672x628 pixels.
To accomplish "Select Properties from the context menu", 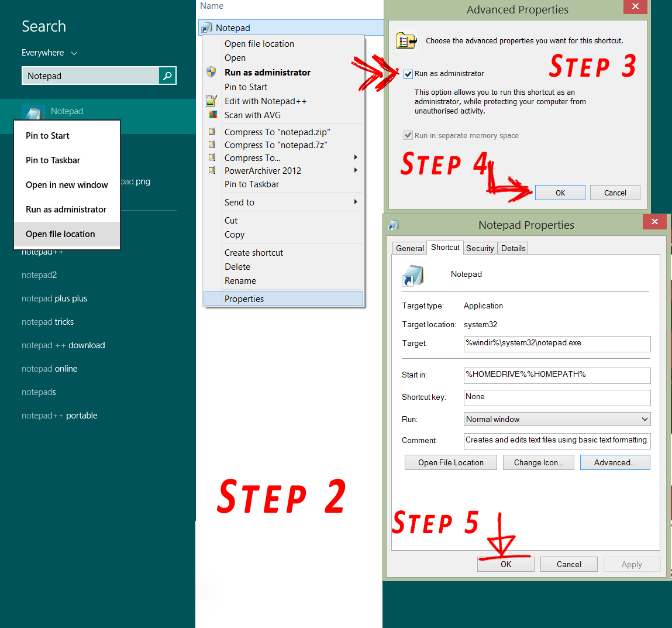I will pyautogui.click(x=244, y=298).
